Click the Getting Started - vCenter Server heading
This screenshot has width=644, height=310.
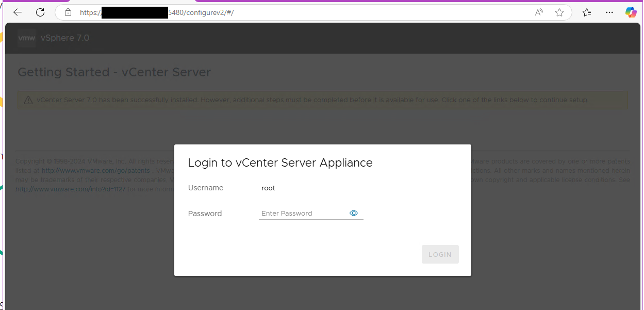(114, 72)
